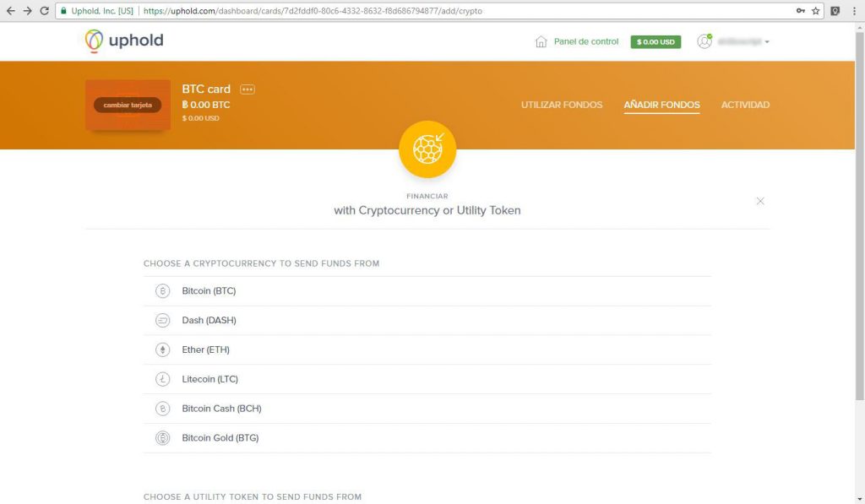Select Ether (ETH) option

pos(427,350)
